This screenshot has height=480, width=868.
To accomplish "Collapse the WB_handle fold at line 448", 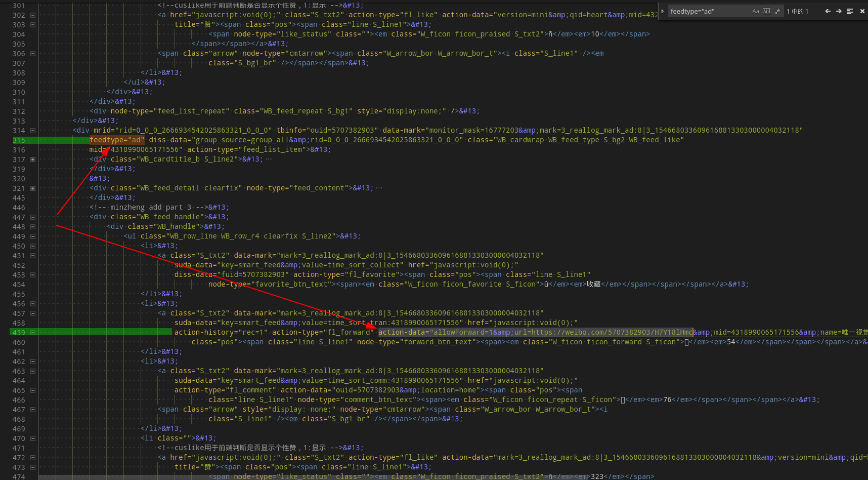I will [x=33, y=227].
